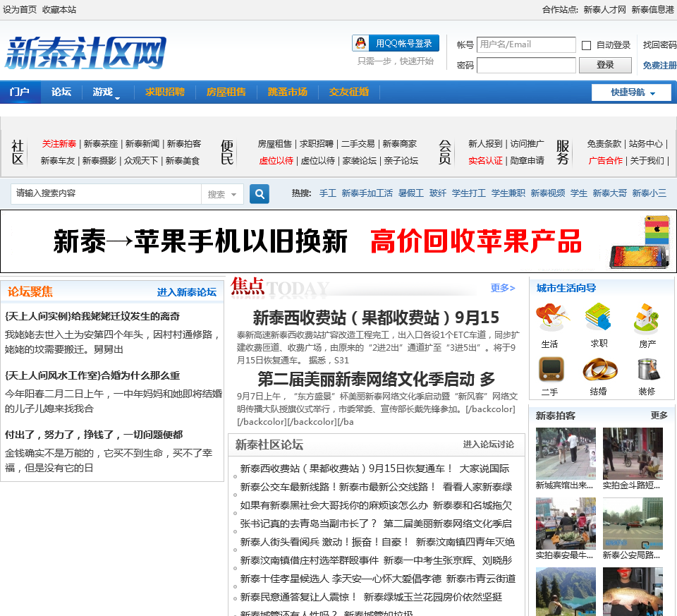Image resolution: width=677 pixels, height=616 pixels.
Task: Click 更多 in 新泰拍客 panel
Action: [x=659, y=415]
